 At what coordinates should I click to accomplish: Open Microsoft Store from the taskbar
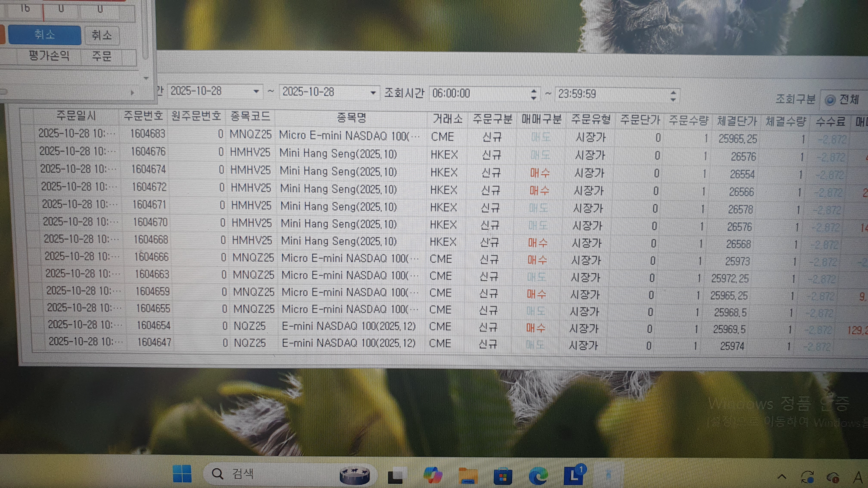[x=503, y=477]
